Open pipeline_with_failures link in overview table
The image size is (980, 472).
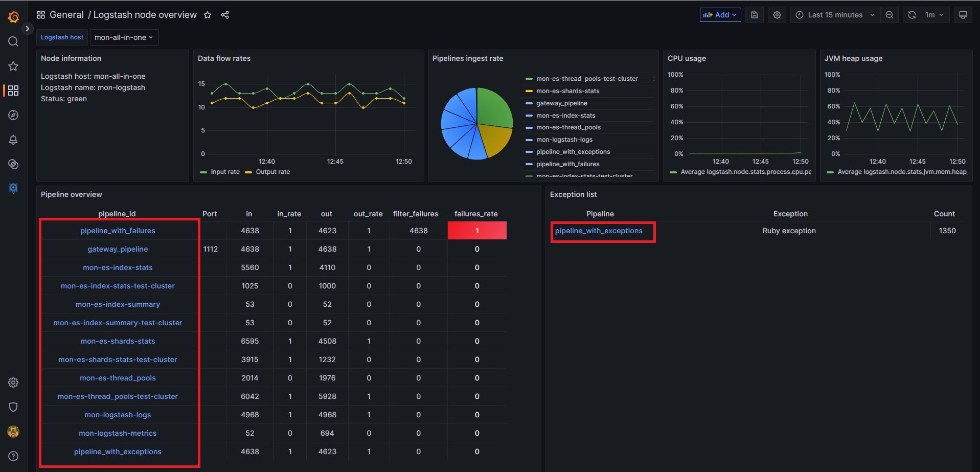[x=118, y=231]
